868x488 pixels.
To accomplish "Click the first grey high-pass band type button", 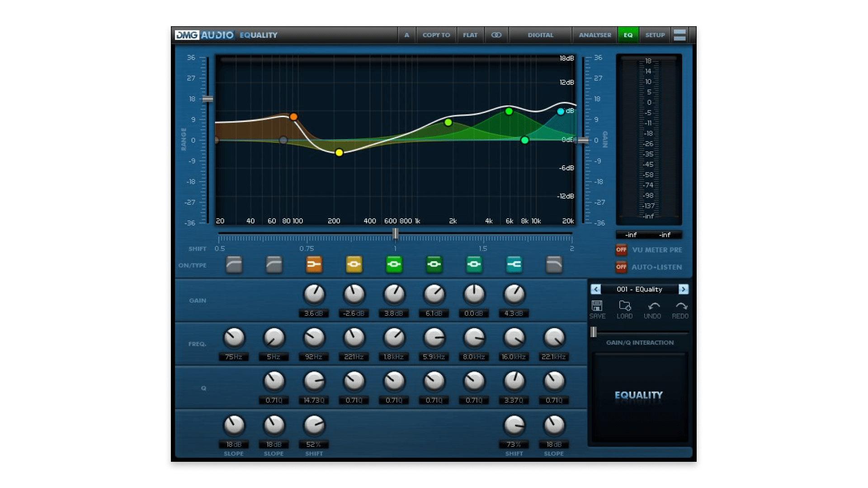I will (x=234, y=264).
